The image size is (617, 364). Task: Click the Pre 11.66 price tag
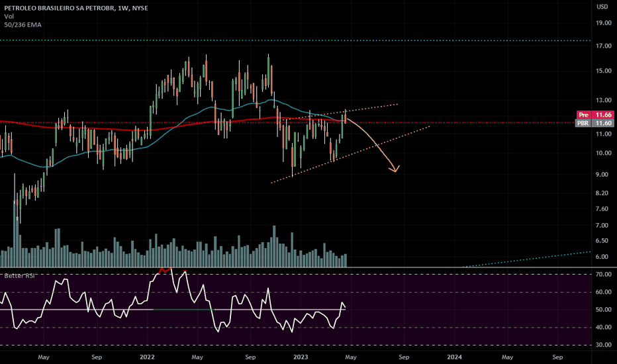pyautogui.click(x=595, y=114)
